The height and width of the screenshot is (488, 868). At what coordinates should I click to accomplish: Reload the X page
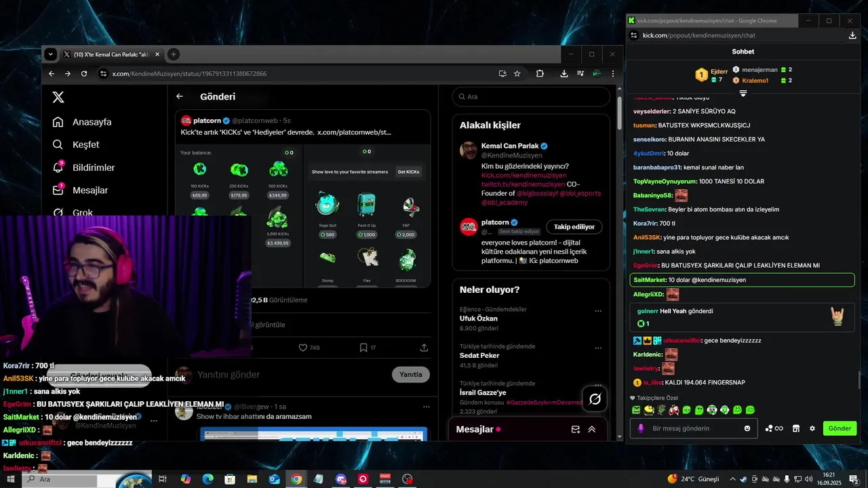point(84,73)
